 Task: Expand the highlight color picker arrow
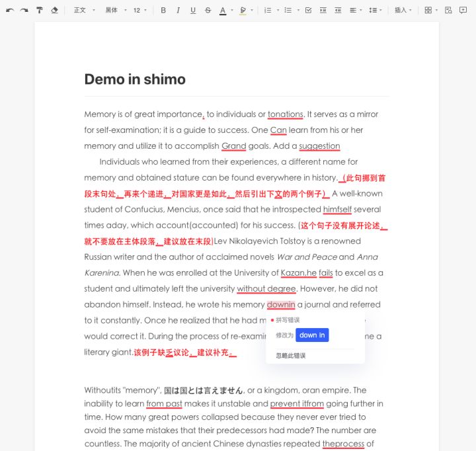coord(252,11)
